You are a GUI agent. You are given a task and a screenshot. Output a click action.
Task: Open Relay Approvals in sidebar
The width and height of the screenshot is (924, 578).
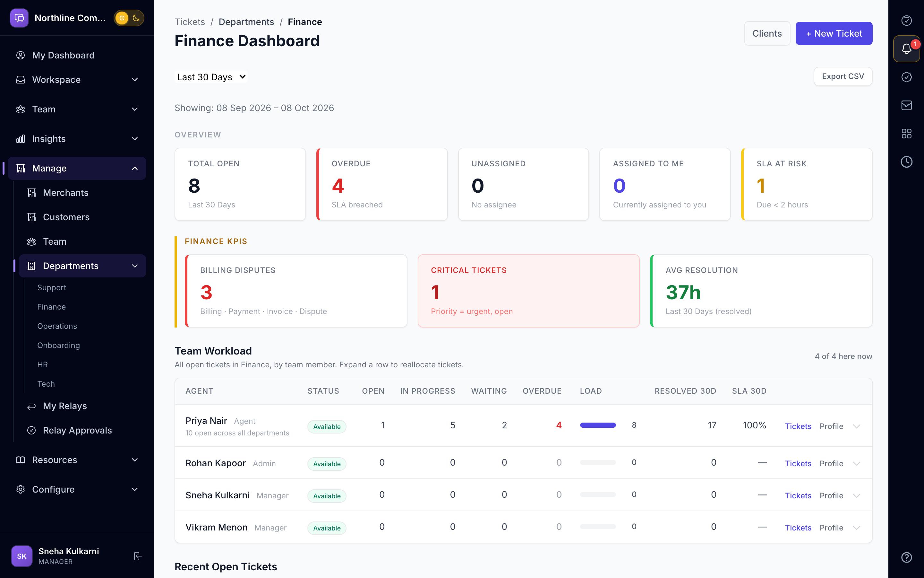point(82,430)
